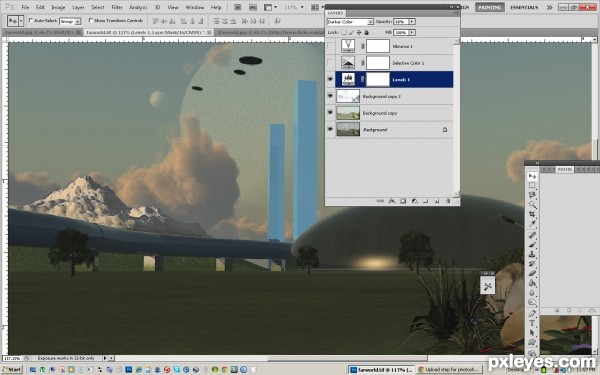600x375 pixels.
Task: Open the Window menu
Action: 194,7
